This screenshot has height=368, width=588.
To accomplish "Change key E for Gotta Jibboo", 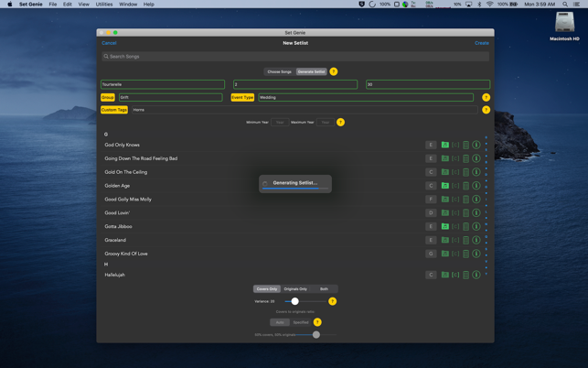I will click(x=431, y=226).
